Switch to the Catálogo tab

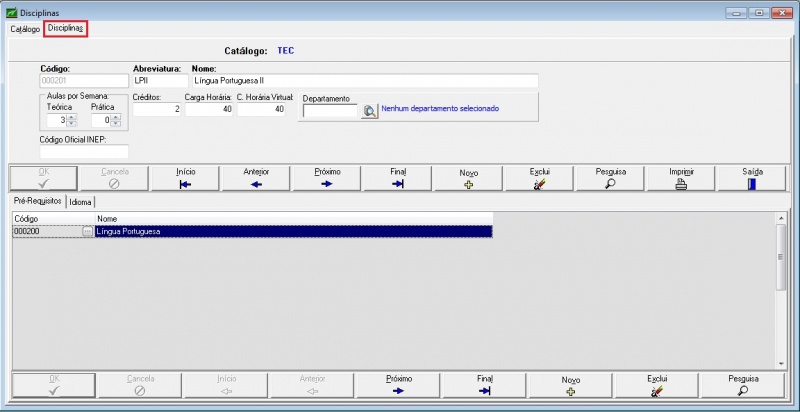[25, 29]
